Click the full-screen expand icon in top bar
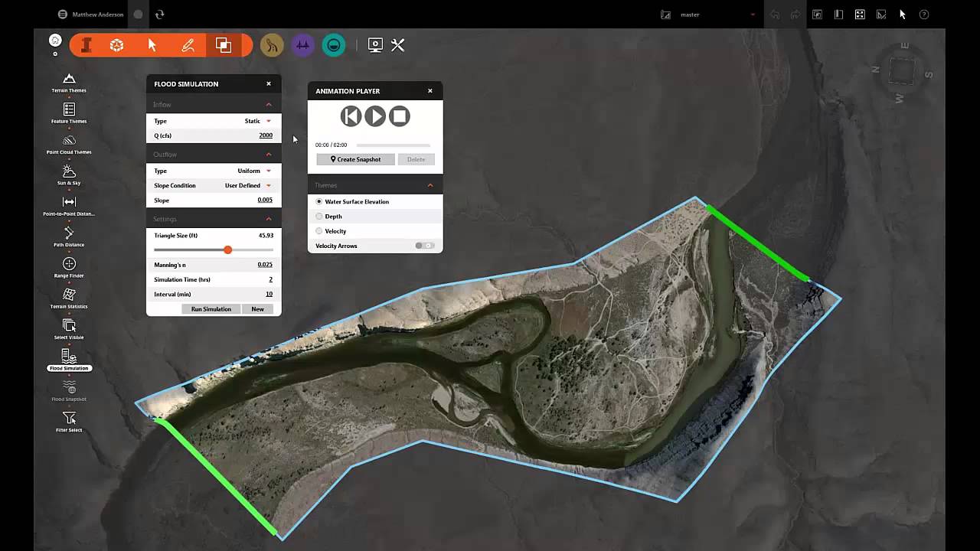Screen dimensions: 980x551 [x=860, y=14]
